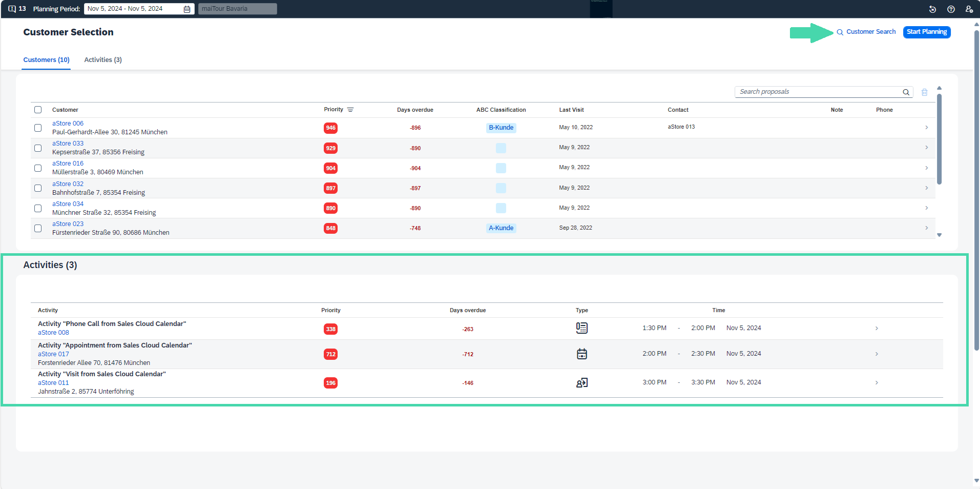The height and width of the screenshot is (489, 980).
Task: Expand aStore 034 row details chevron
Action: (927, 208)
